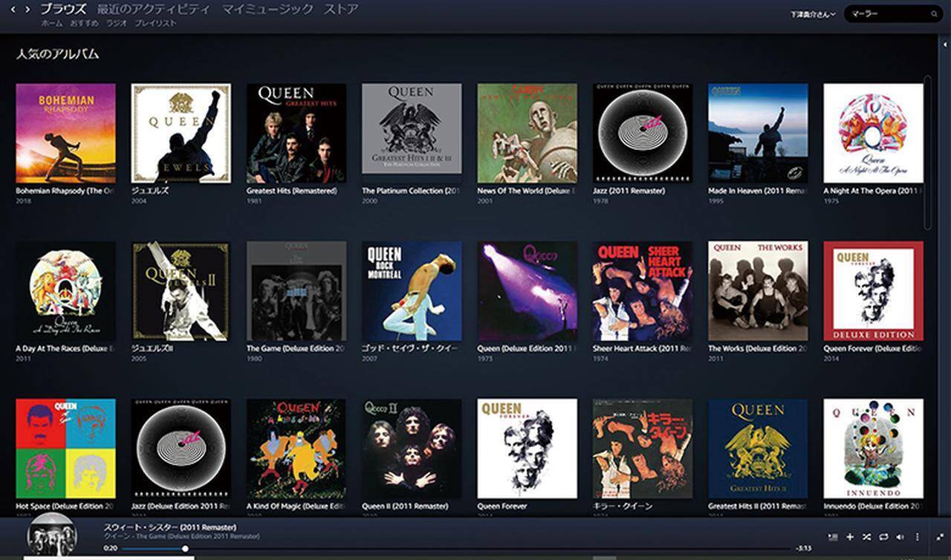This screenshot has height=560, width=951.
Task: Open The Works album cover
Action: coord(758,291)
